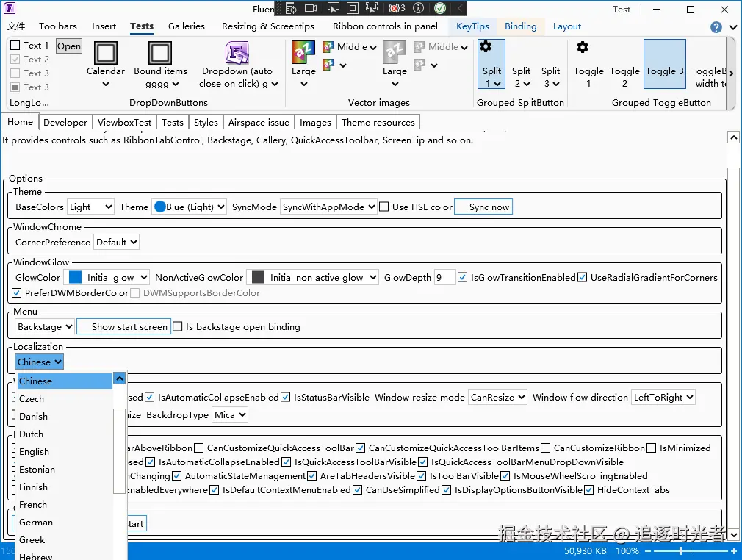Click the Calendar dropdown button icon
This screenshot has width=742, height=560.
click(106, 52)
